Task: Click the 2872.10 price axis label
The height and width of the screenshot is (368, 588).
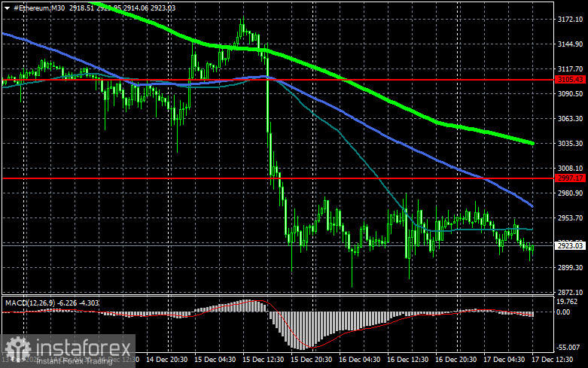Action: click(570, 292)
